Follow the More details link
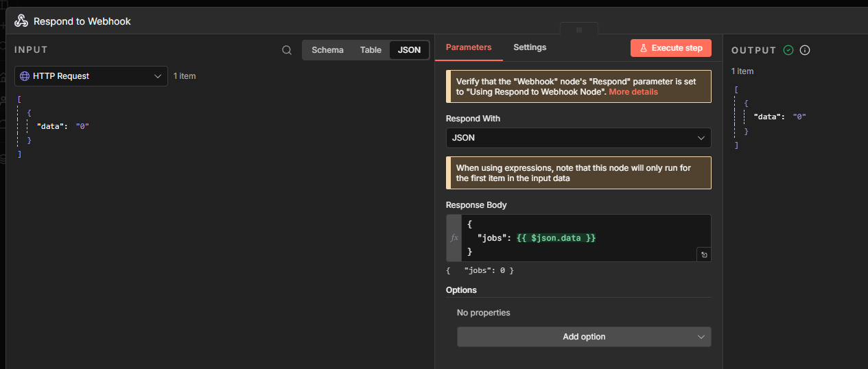Viewport: 868px width, 369px height. point(633,92)
